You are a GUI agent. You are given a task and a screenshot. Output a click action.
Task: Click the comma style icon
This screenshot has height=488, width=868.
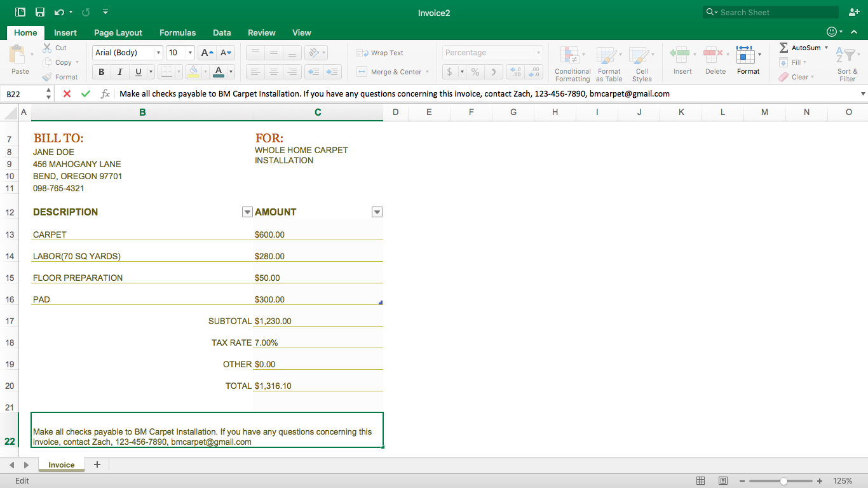pyautogui.click(x=494, y=72)
